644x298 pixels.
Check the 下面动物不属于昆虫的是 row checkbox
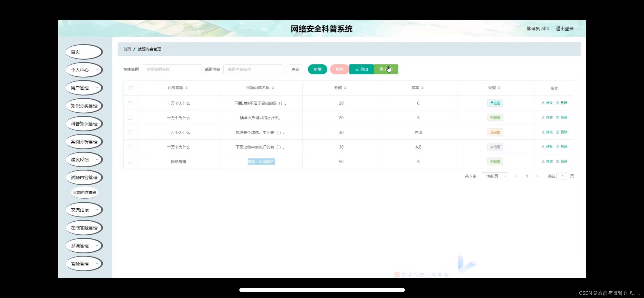click(x=130, y=103)
